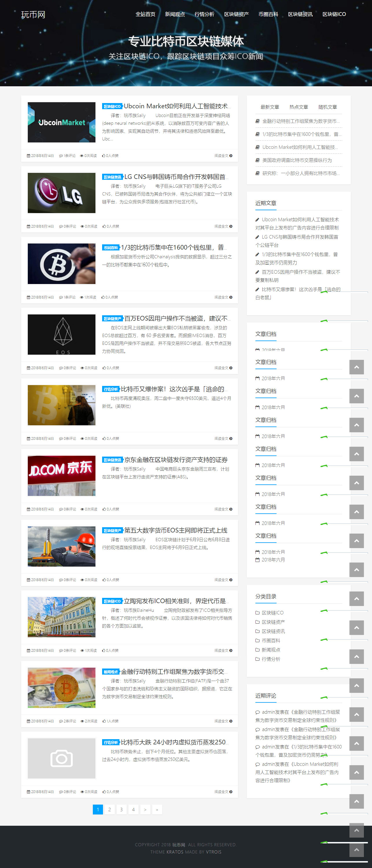Open 区块链ICO in sidebar 分类目录
The width and height of the screenshot is (372, 868).
coord(273,613)
